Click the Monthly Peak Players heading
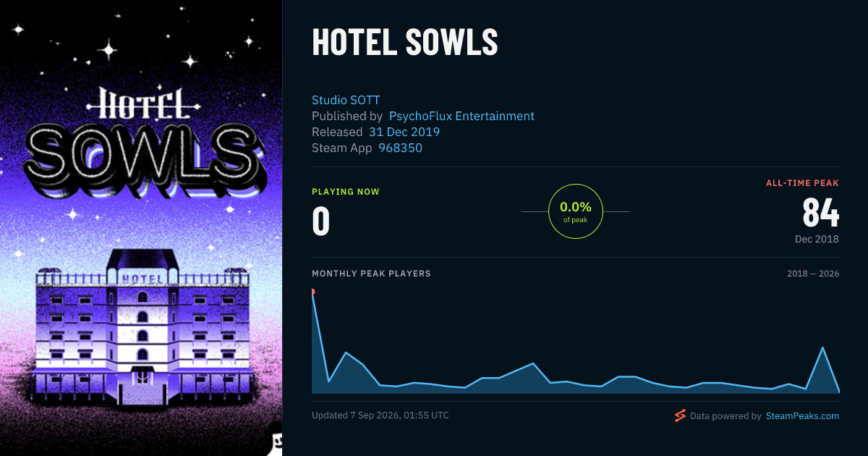This screenshot has width=868, height=456. click(x=371, y=274)
